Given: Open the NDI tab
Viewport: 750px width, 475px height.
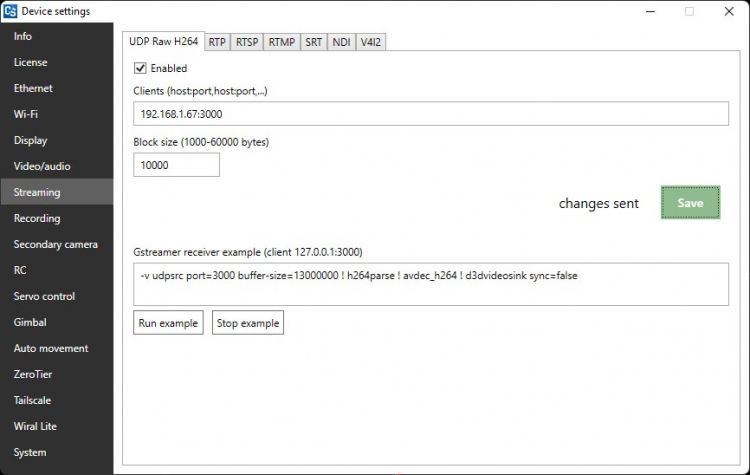Looking at the screenshot, I should tap(342, 42).
